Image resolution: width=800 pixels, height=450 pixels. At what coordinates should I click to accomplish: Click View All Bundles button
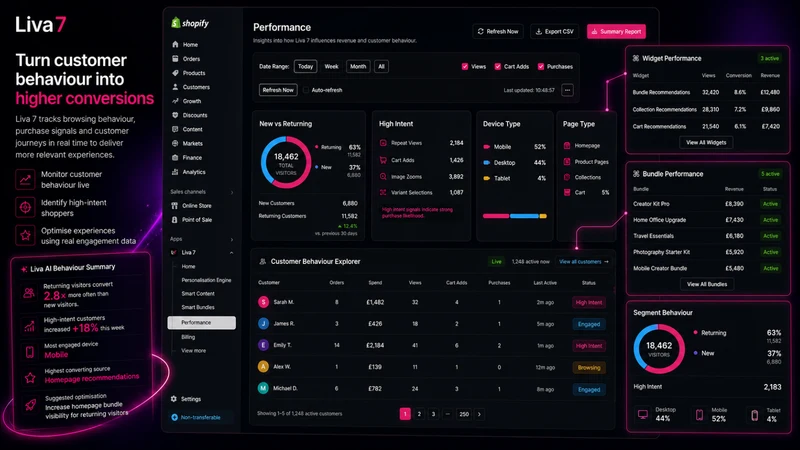[707, 284]
